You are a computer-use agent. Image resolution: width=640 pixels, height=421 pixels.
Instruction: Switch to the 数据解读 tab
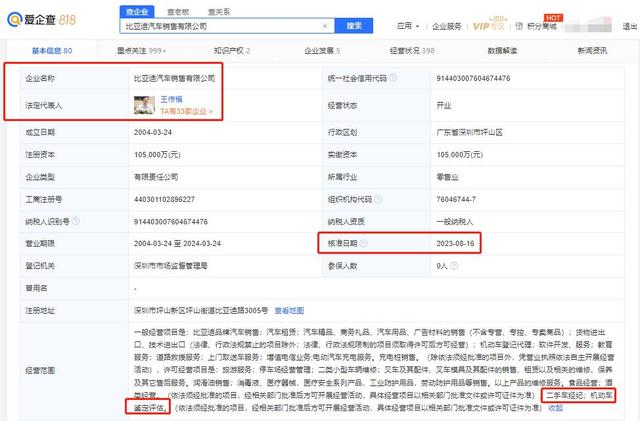coord(502,51)
